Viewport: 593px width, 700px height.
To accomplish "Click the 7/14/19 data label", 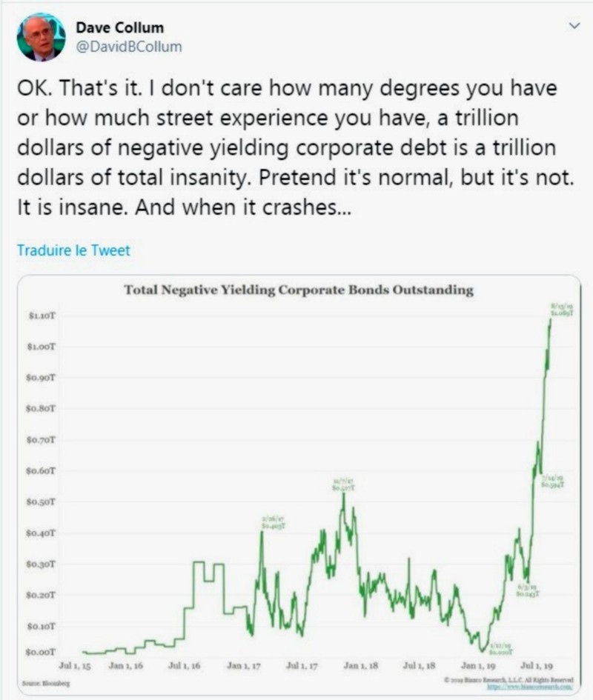I will pyautogui.click(x=552, y=481).
